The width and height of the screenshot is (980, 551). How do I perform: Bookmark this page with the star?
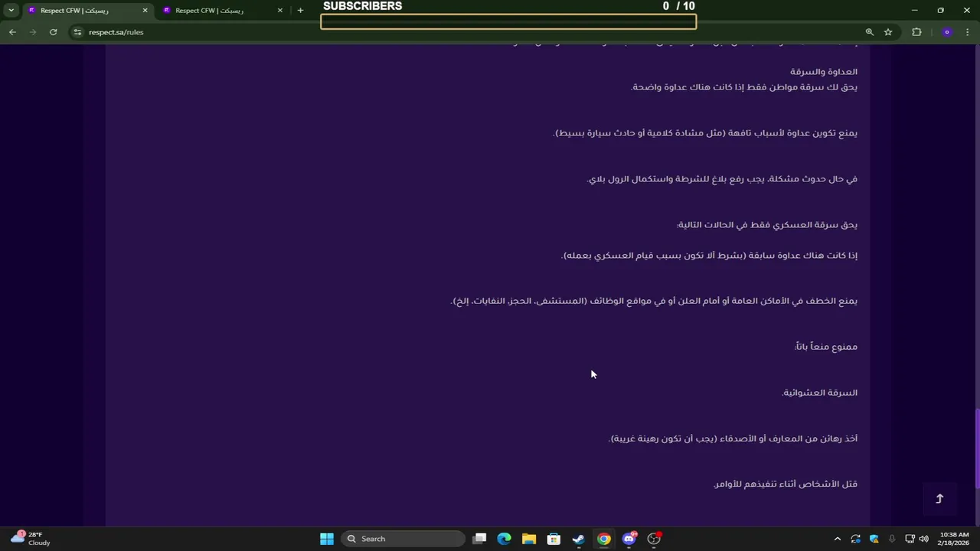coord(888,32)
